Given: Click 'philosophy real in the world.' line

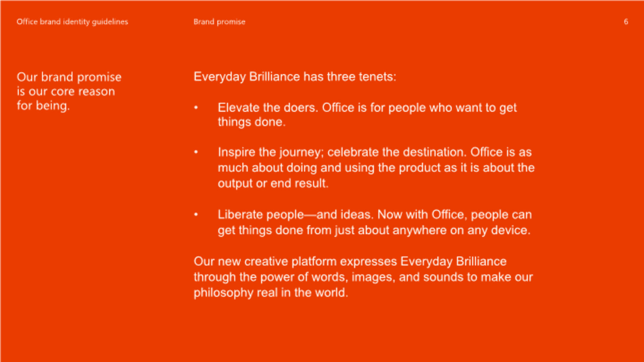Looking at the screenshot, I should point(271,293).
